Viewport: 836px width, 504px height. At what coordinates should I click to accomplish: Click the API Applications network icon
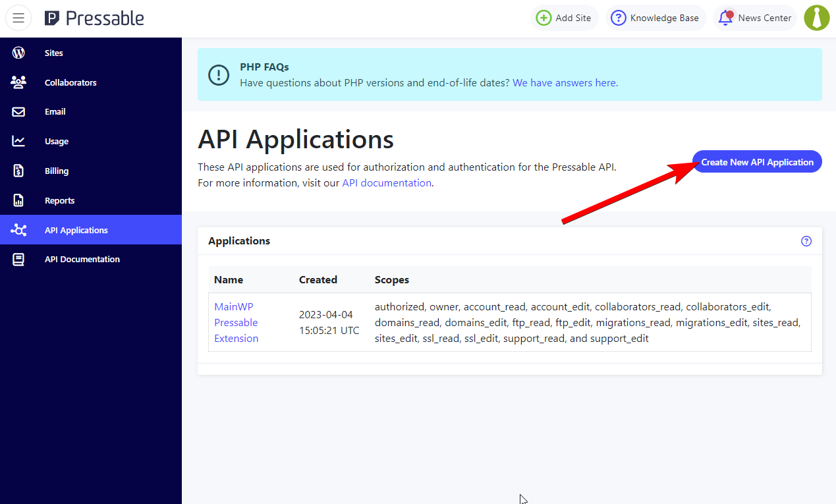pyautogui.click(x=18, y=229)
